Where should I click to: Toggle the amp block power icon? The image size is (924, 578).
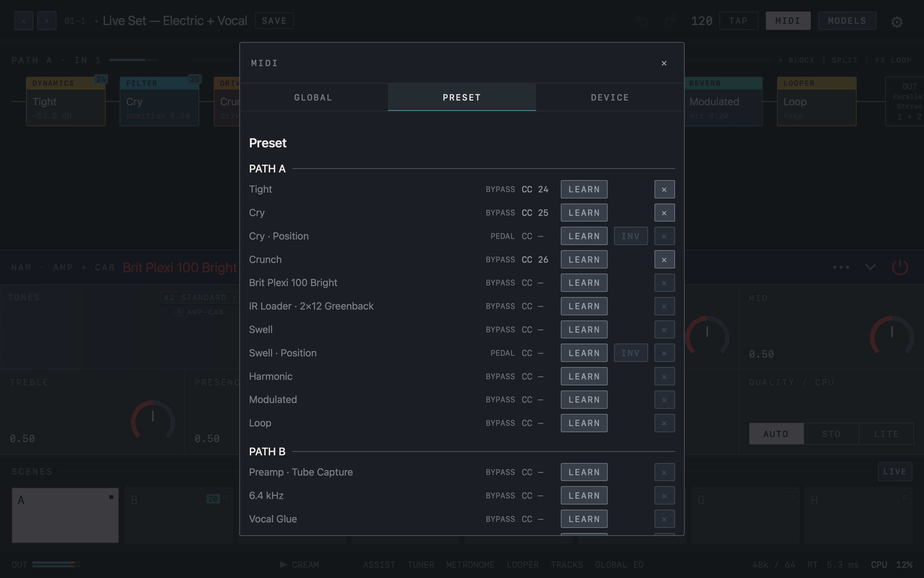[x=900, y=267]
